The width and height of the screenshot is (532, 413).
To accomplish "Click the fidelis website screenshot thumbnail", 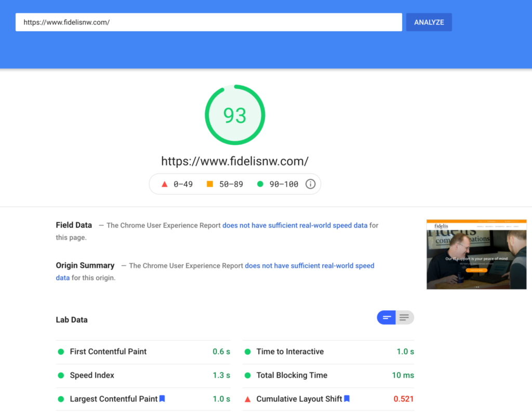I will pyautogui.click(x=476, y=254).
